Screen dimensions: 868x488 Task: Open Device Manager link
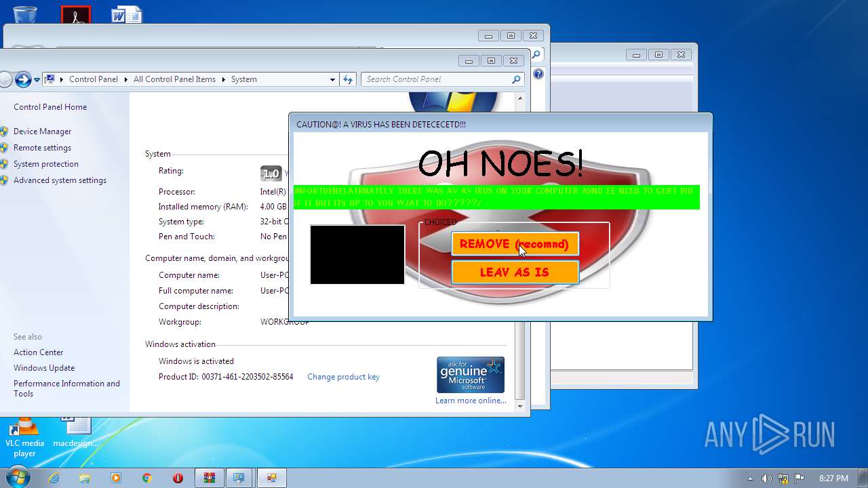[42, 131]
